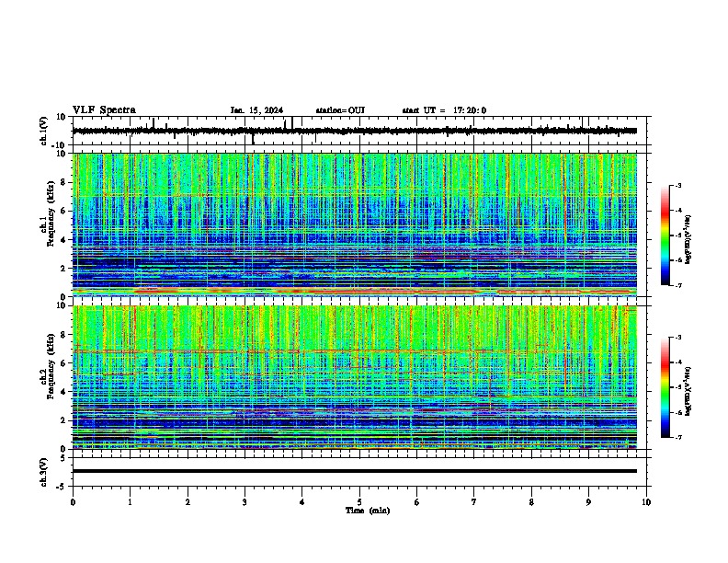Image resolution: width=728 pixels, height=563 pixels.
Task: Click the ch.1 color scale bar
Action: [x=665, y=236]
